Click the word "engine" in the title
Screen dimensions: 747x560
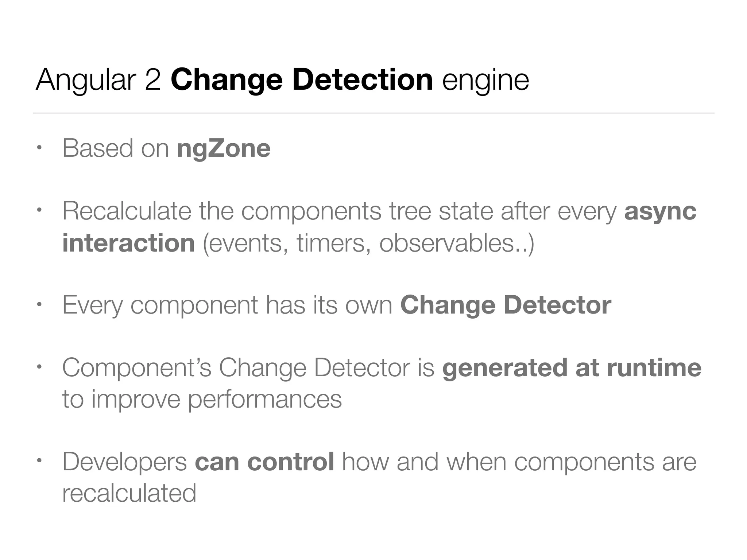pyautogui.click(x=485, y=80)
